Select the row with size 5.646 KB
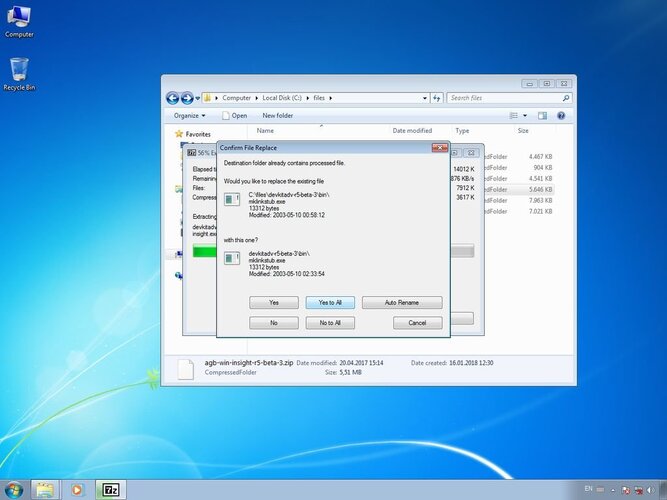 (x=519, y=189)
